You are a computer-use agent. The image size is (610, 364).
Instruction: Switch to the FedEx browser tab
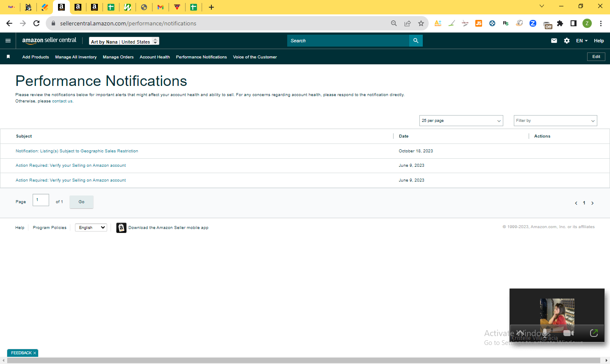coord(11,7)
